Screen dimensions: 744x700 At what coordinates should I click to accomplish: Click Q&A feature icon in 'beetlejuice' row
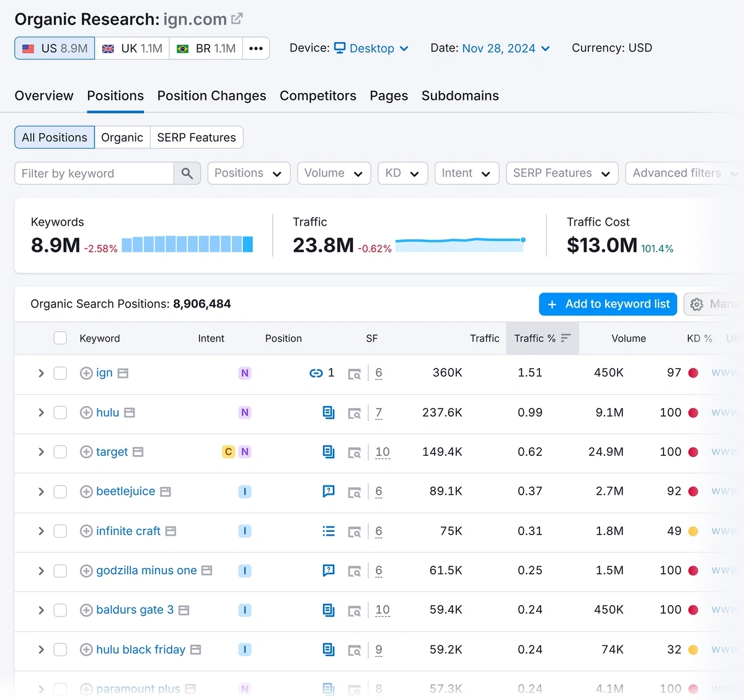329,491
